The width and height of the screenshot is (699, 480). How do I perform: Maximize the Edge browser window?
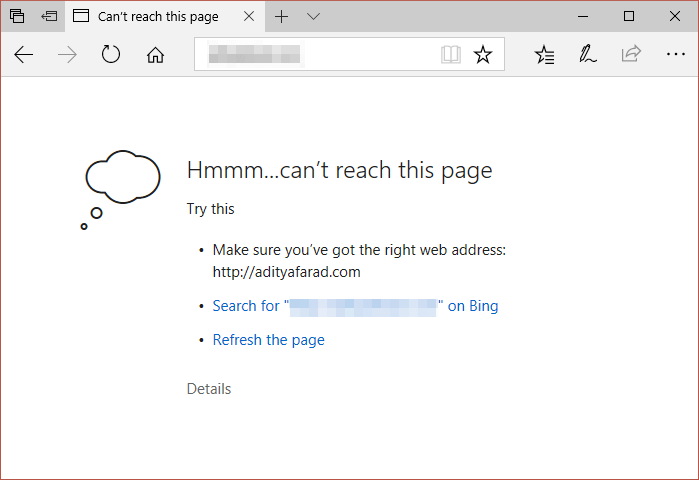[x=628, y=16]
